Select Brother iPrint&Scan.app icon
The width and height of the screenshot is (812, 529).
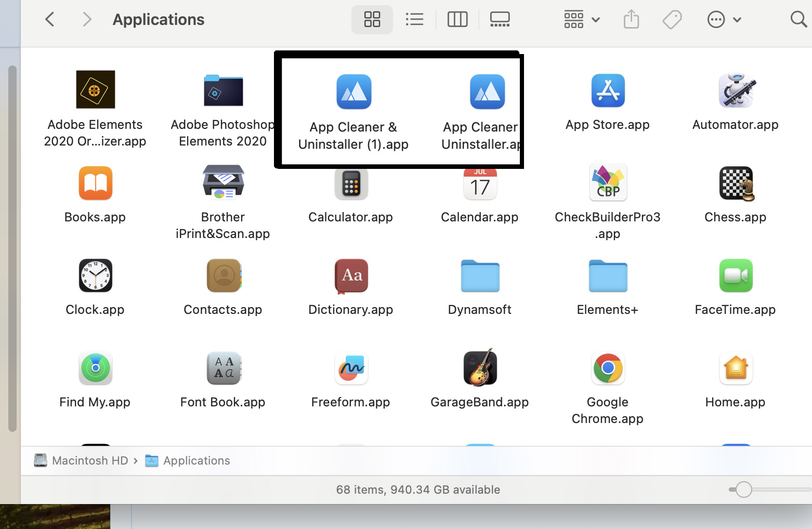click(223, 182)
